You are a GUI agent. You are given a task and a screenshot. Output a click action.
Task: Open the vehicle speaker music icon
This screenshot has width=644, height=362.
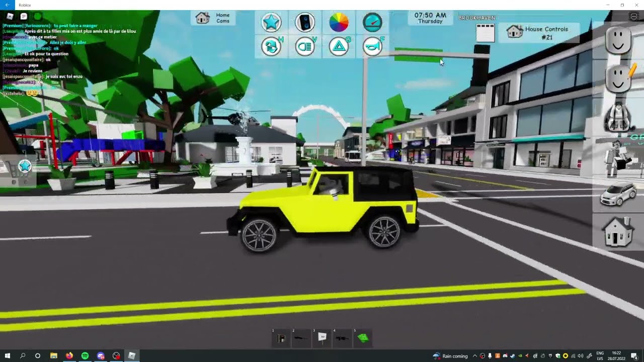304,22
